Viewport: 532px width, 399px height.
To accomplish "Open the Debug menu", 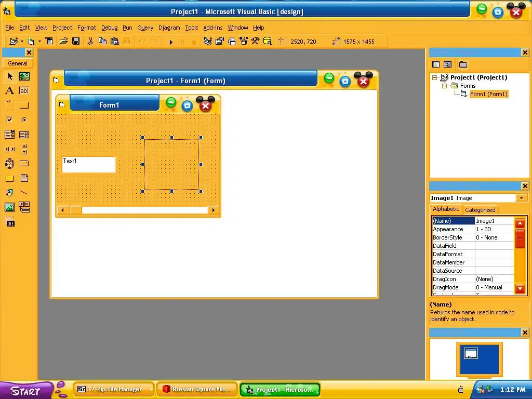I will click(x=110, y=28).
